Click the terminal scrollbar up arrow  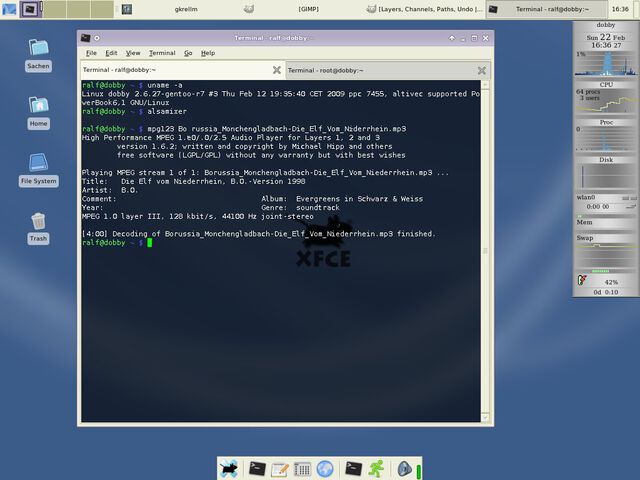[x=485, y=84]
